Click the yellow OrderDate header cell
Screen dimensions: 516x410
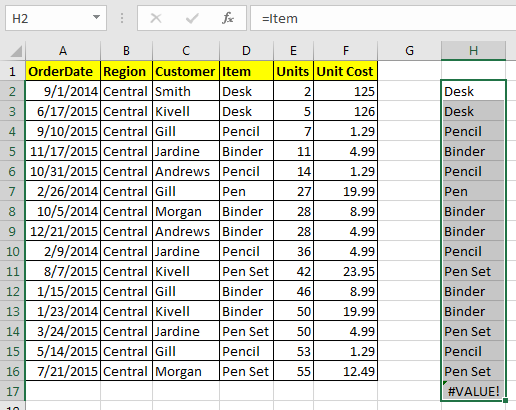tap(63, 71)
